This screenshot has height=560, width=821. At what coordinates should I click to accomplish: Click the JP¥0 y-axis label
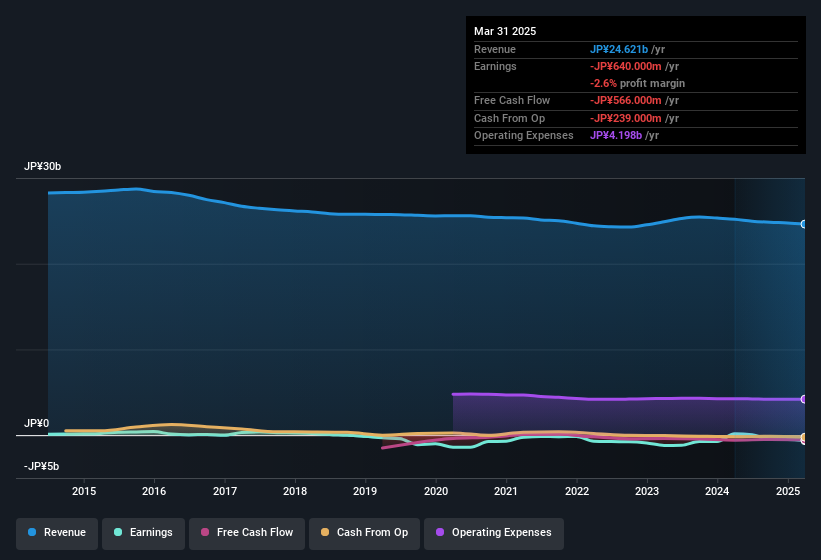37,423
